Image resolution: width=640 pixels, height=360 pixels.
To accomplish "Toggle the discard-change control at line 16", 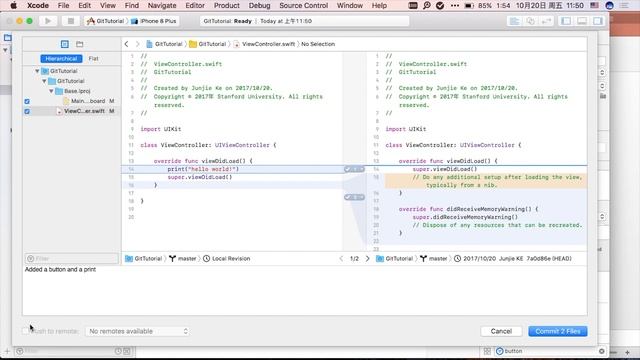I will [354, 197].
